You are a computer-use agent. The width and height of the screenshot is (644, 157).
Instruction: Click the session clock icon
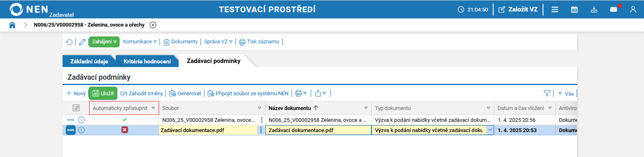461,9
